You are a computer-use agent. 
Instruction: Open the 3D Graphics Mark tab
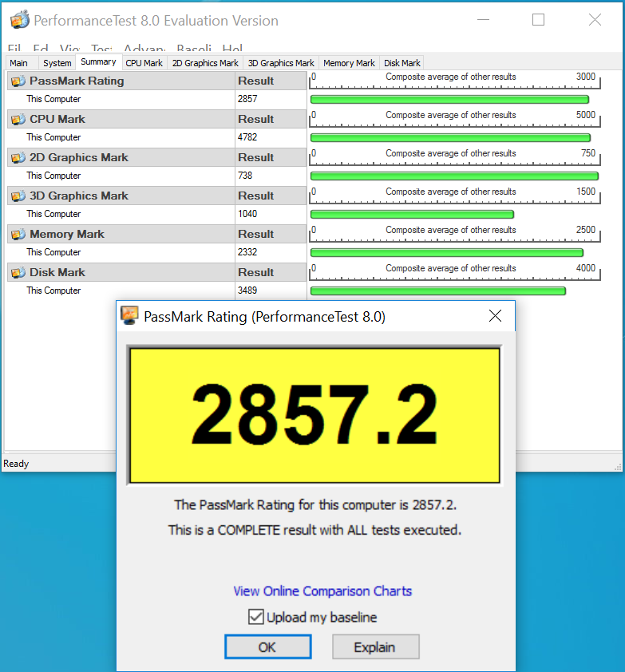tap(281, 63)
